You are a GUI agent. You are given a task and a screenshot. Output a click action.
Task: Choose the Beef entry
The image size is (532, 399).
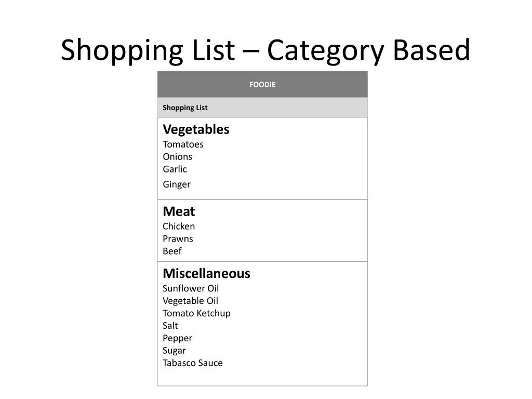click(172, 251)
